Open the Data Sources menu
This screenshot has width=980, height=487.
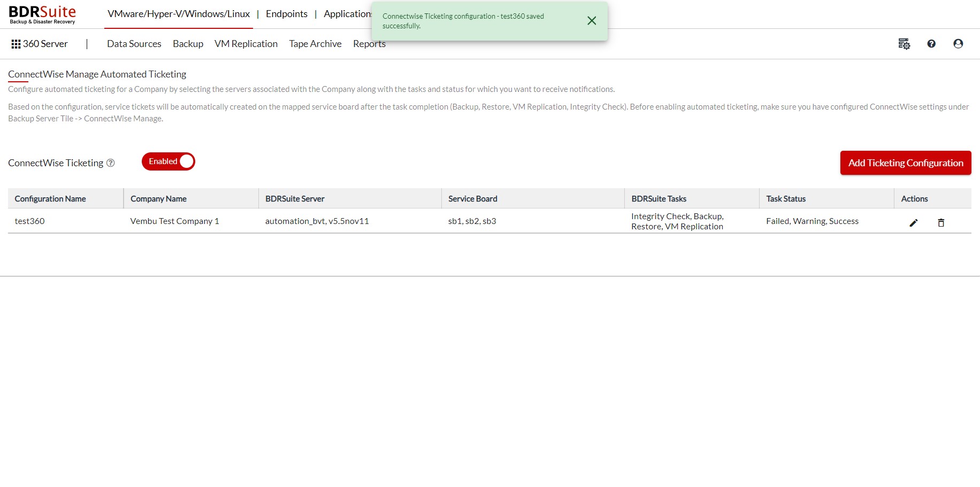coord(134,44)
